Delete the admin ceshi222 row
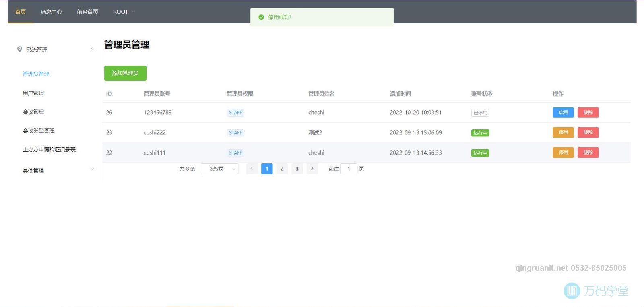644x307 pixels. click(x=588, y=132)
